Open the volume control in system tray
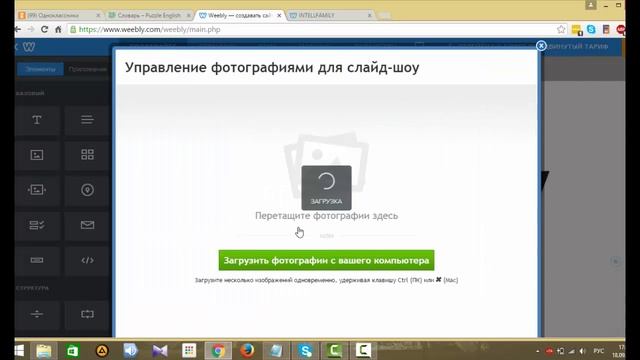The height and width of the screenshot is (360, 640). (x=582, y=351)
